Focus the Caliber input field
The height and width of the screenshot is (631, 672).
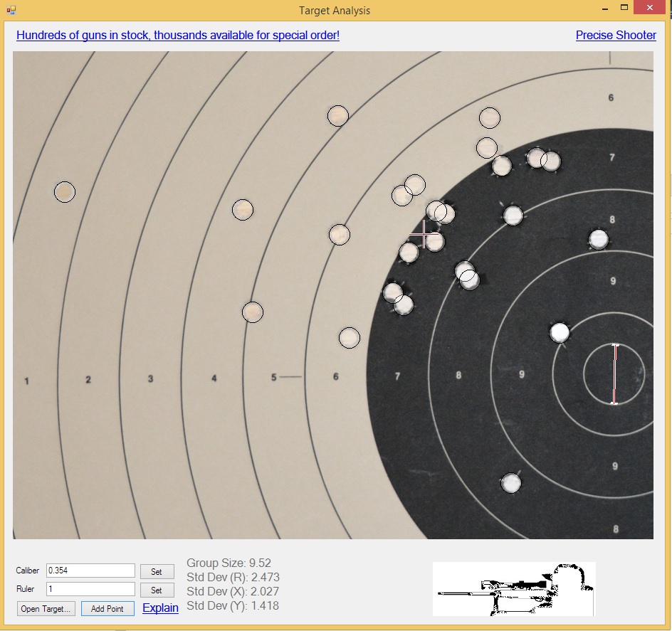[90, 571]
